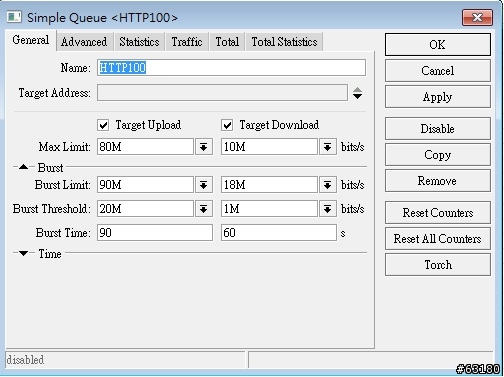Click the Max Limit label

click(64, 147)
